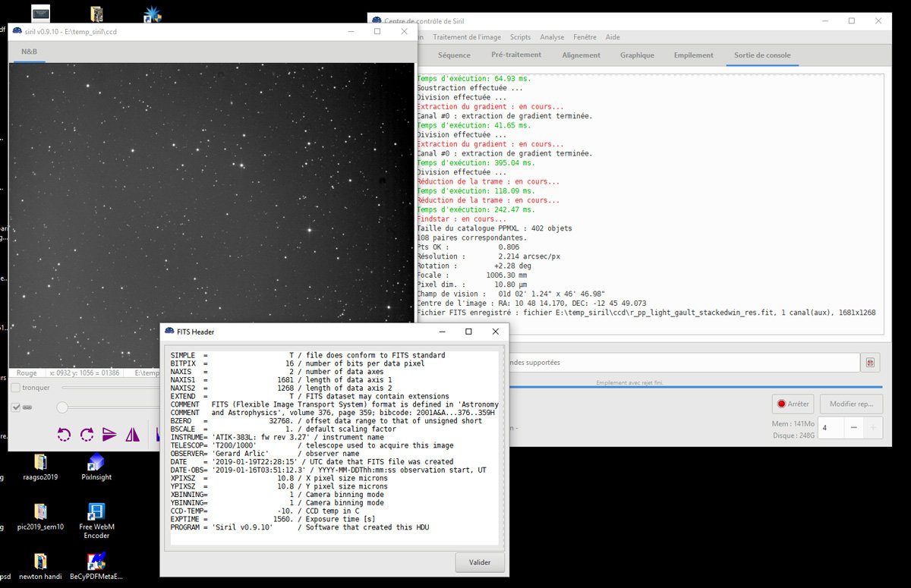Click the mirror vertical flip icon
This screenshot has width=911, height=588.
click(110, 435)
